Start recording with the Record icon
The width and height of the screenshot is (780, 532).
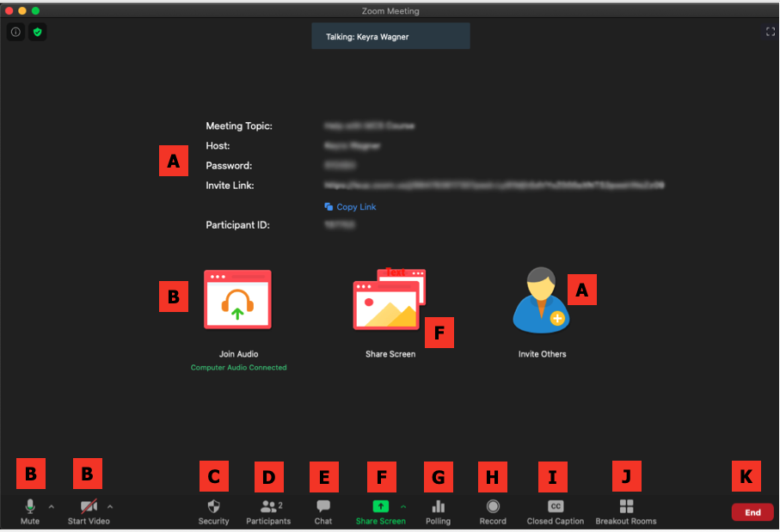[x=493, y=512]
